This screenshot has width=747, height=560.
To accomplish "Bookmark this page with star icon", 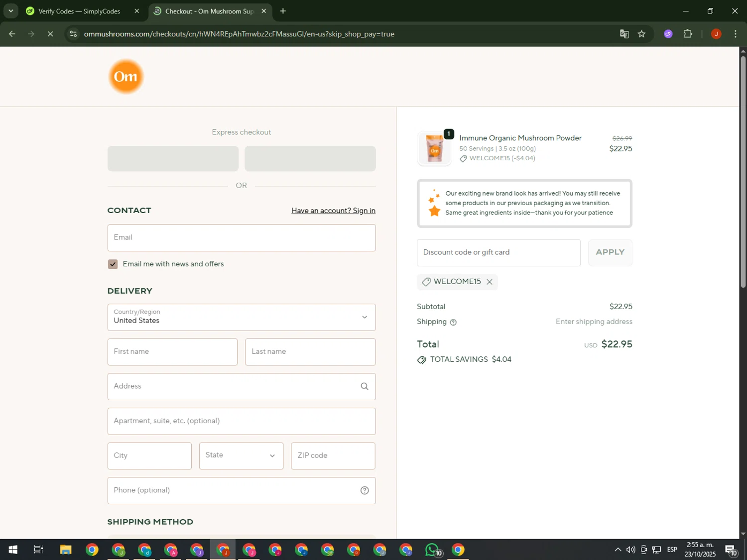I will 641,34.
